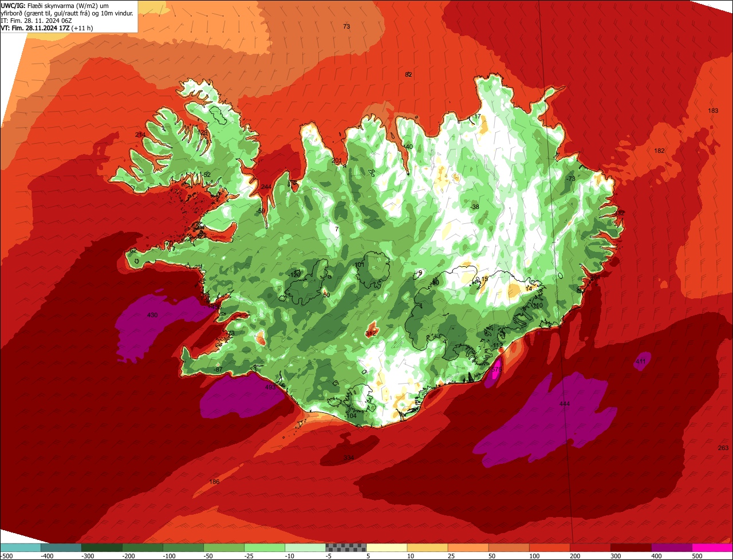This screenshot has height=560, width=733.
Task: Click the map value 183 in northeast sea
Action: coord(713,111)
